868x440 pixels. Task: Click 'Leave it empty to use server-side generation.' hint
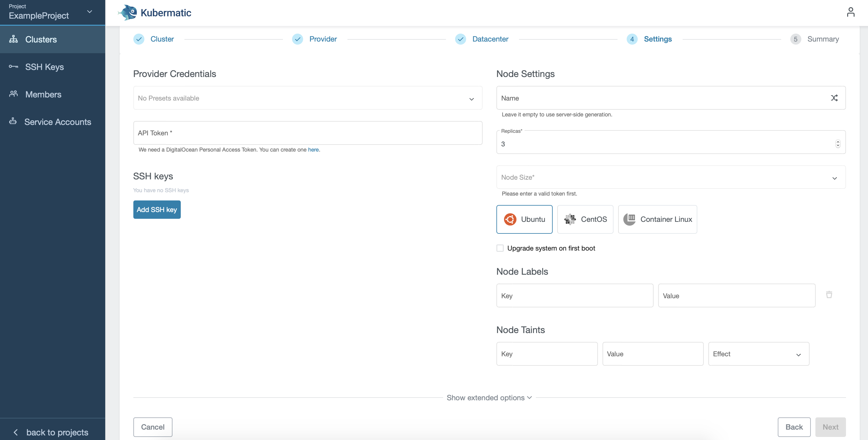tap(557, 115)
